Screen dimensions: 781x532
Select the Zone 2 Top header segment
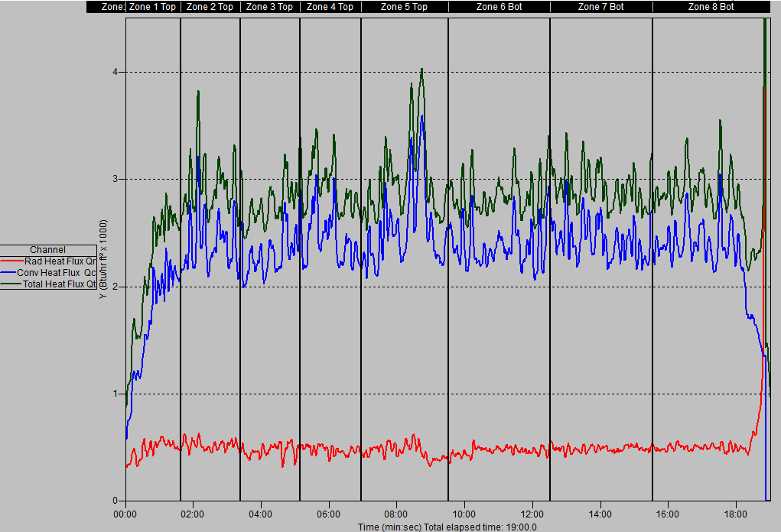tap(210, 7)
